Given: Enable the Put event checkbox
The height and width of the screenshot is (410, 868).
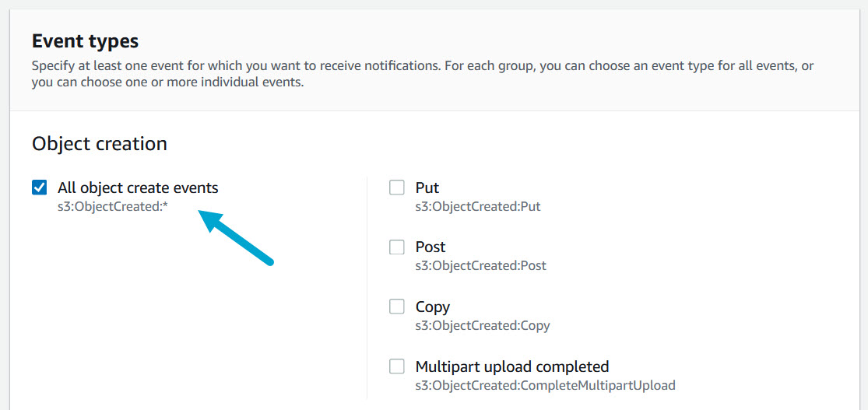Looking at the screenshot, I should tap(397, 187).
